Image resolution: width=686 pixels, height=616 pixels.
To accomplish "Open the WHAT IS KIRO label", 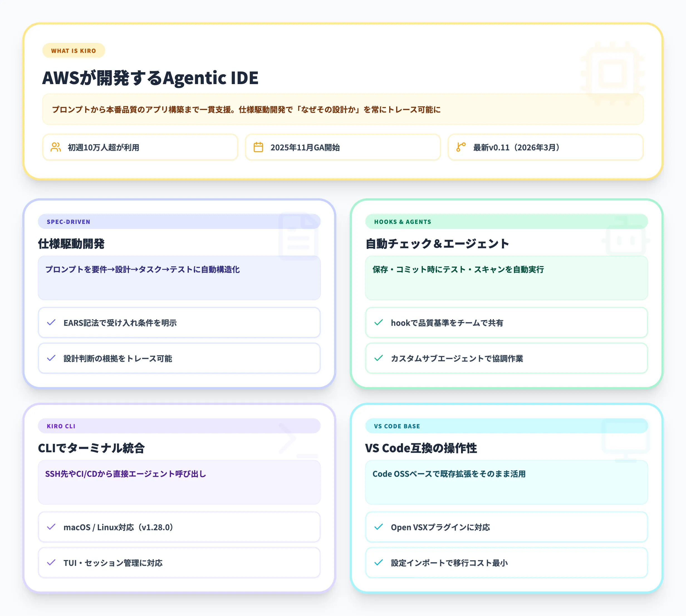I will [x=73, y=51].
